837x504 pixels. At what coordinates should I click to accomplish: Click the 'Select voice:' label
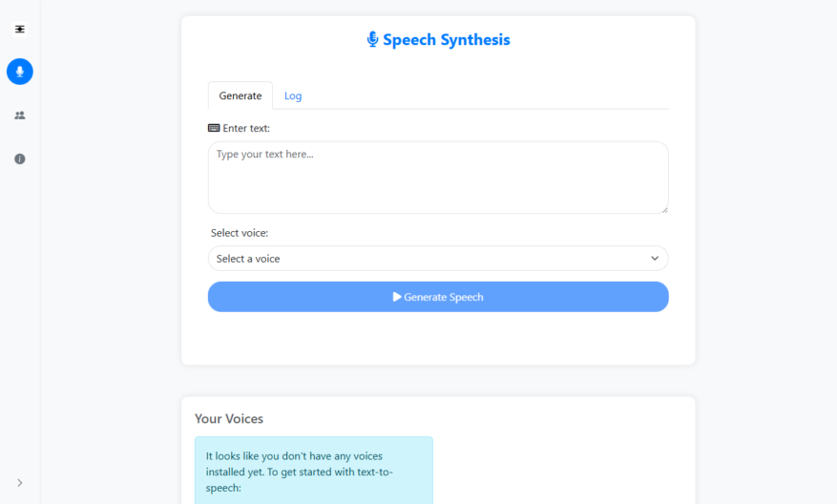pos(240,233)
